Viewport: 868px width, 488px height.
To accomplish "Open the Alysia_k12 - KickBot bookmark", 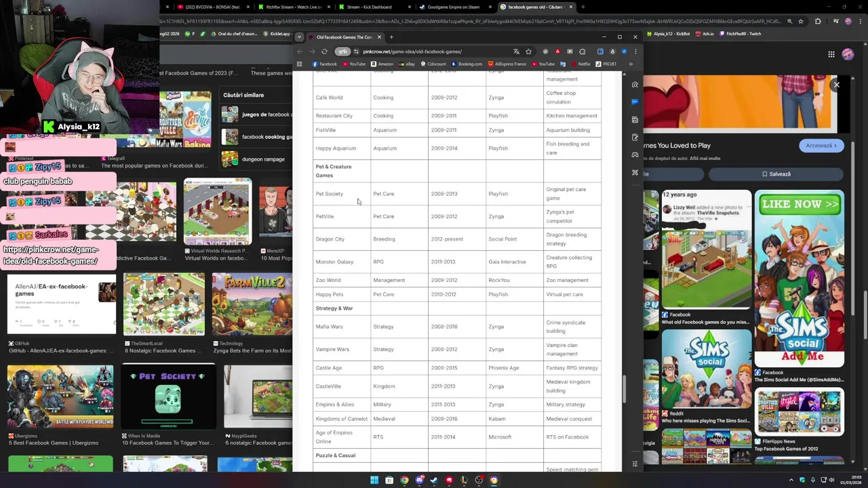I will tap(668, 33).
